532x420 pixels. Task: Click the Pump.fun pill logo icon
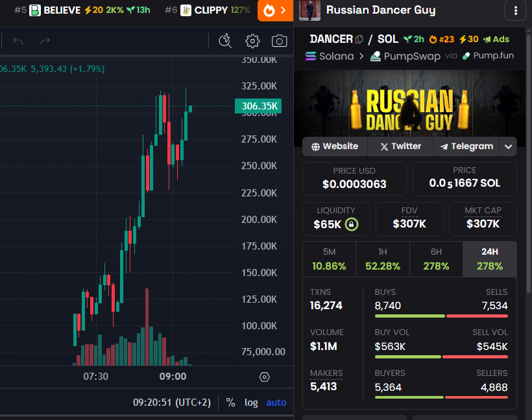pyautogui.click(x=466, y=56)
